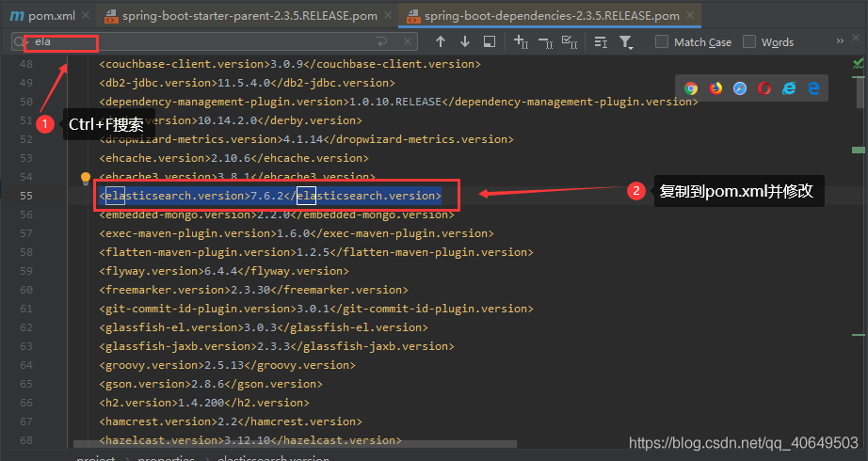The height and width of the screenshot is (461, 868).
Task: Open search history magnifier dropdown
Action: point(21,42)
